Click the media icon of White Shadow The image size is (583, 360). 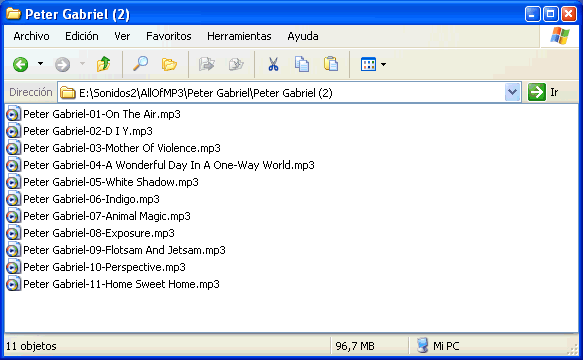coord(13,182)
